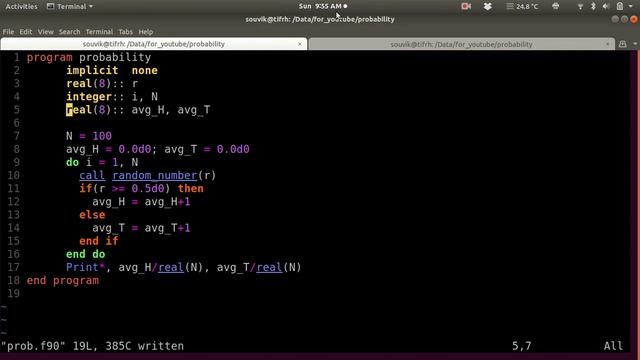Click the 'do i = 1, N' line
This screenshot has height=360, width=640.
pos(102,162)
